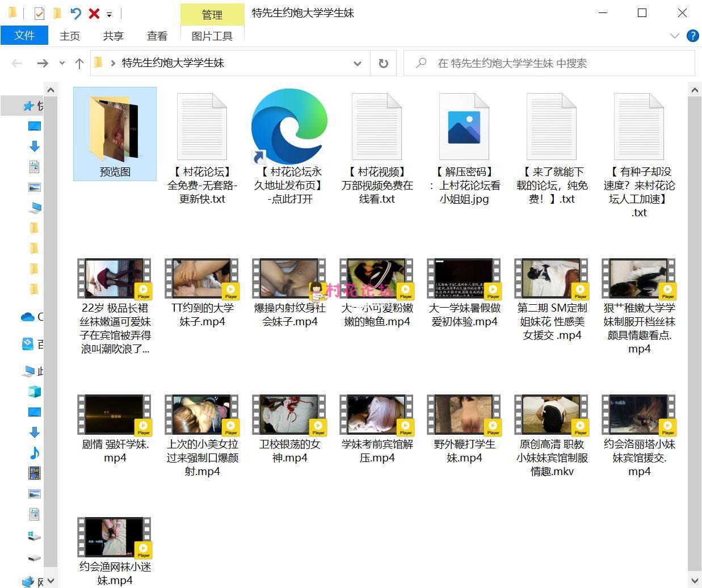The height and width of the screenshot is (588, 702).
Task: Switch to the 查看 ribbon tab
Action: tap(157, 36)
